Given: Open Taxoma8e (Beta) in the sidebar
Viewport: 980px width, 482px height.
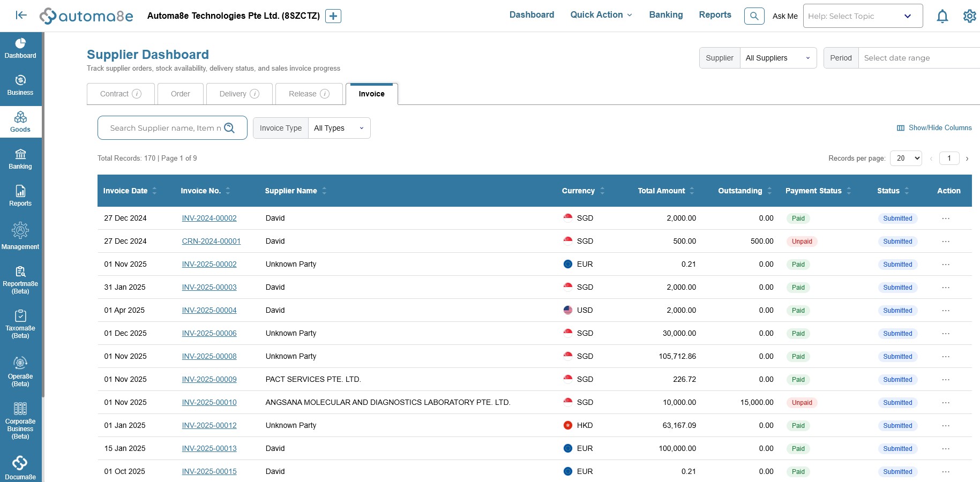Looking at the screenshot, I should pyautogui.click(x=20, y=325).
